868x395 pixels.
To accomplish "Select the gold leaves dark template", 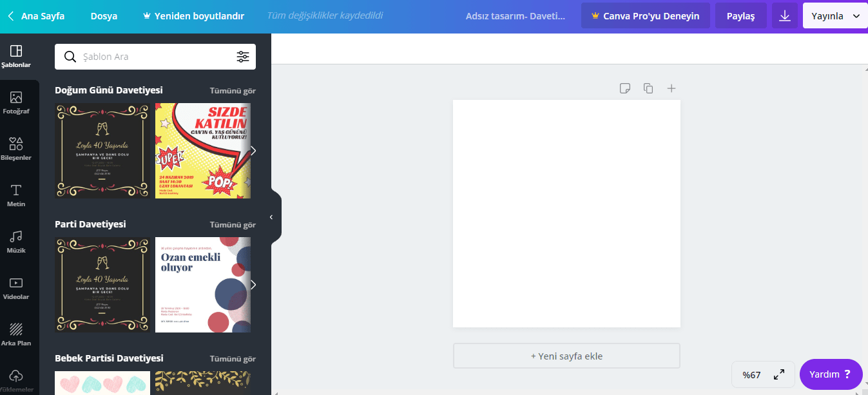I will coord(203,383).
